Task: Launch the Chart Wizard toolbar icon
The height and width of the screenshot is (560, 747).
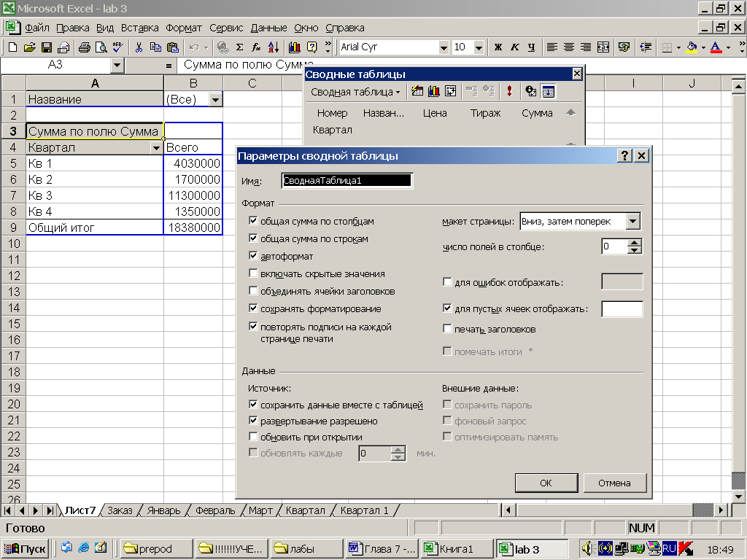Action: pos(295,47)
